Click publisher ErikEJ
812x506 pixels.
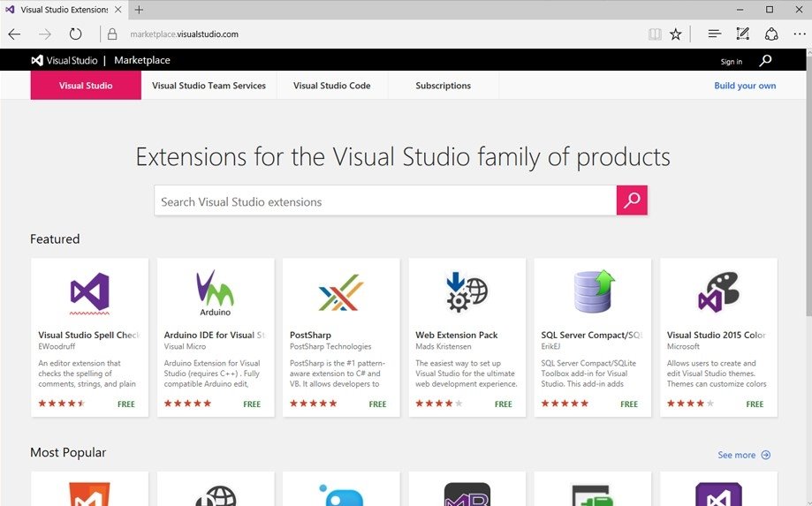[x=550, y=346]
